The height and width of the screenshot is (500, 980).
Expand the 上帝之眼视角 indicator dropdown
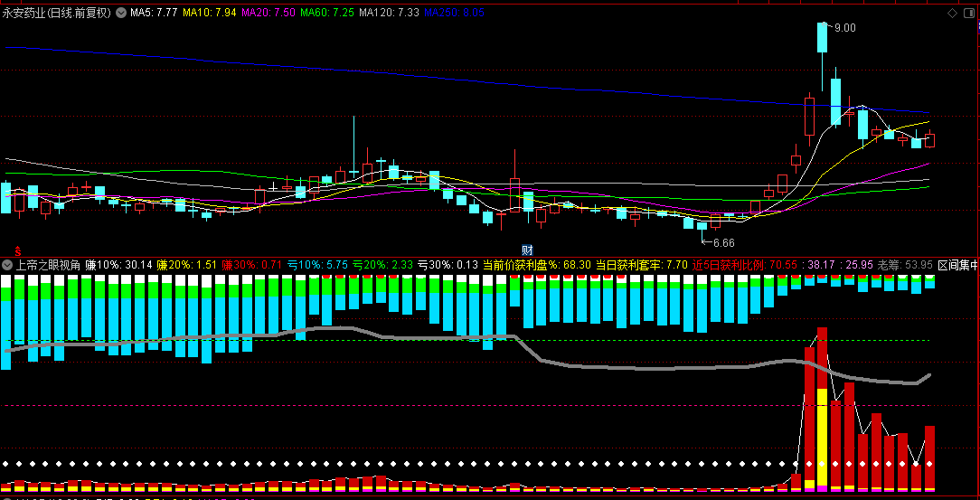(7, 265)
